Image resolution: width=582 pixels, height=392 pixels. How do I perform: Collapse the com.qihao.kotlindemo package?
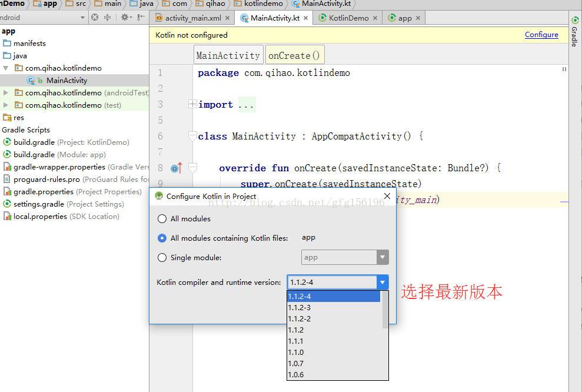[6, 68]
